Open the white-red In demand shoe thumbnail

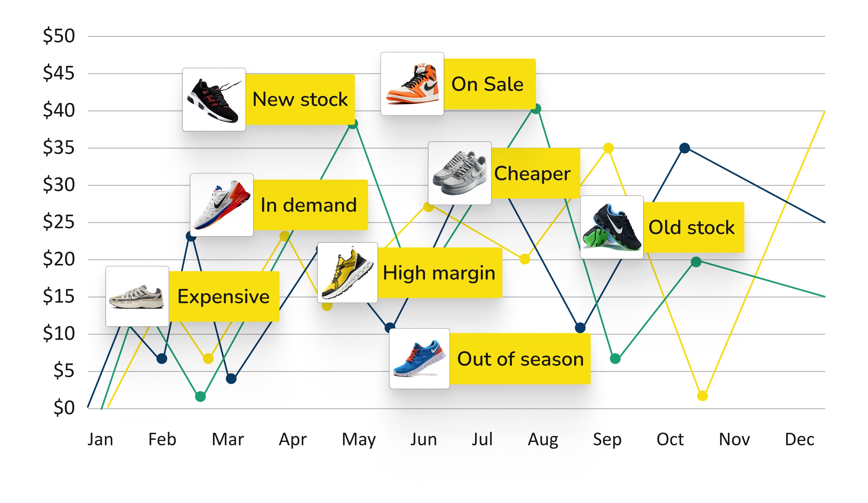coord(222,205)
